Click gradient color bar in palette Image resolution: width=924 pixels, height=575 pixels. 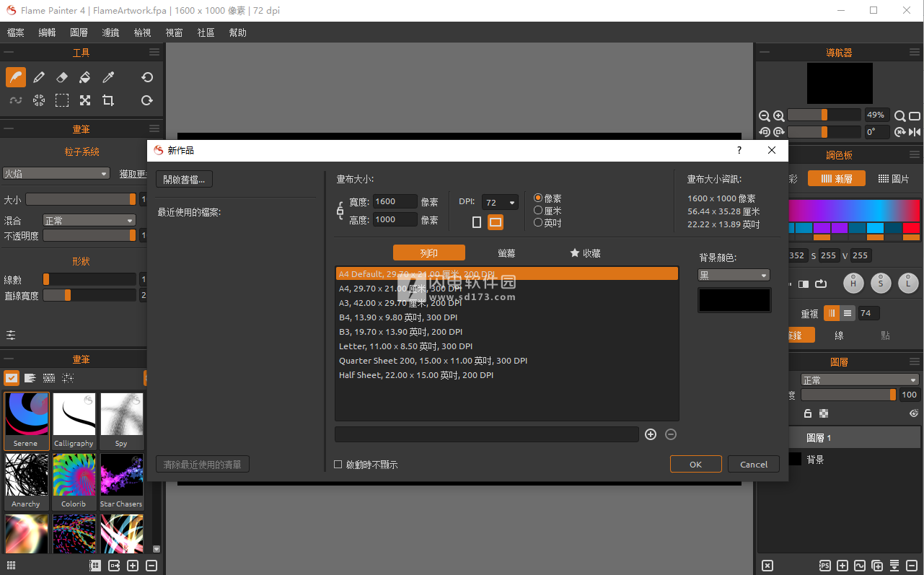[x=855, y=211]
